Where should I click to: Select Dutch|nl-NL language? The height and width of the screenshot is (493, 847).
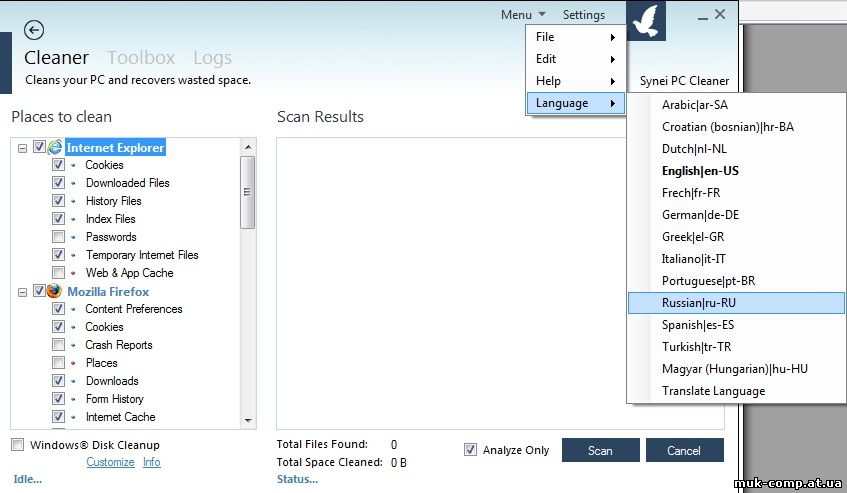click(x=736, y=149)
